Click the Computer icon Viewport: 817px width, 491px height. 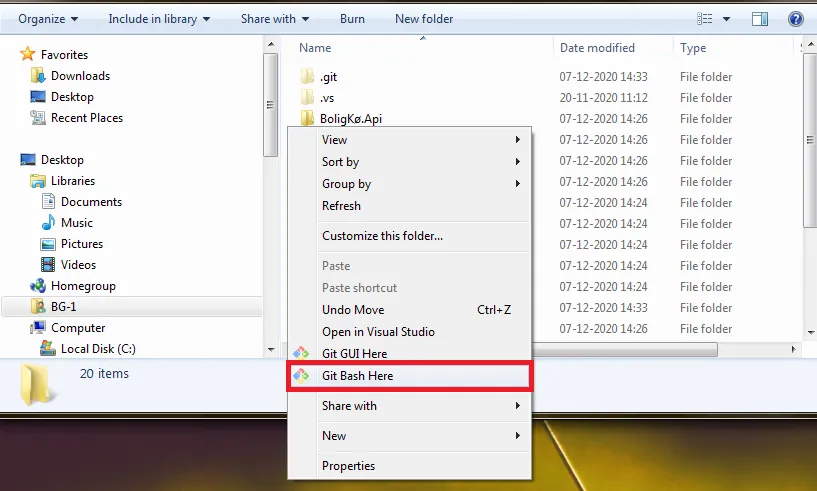38,327
